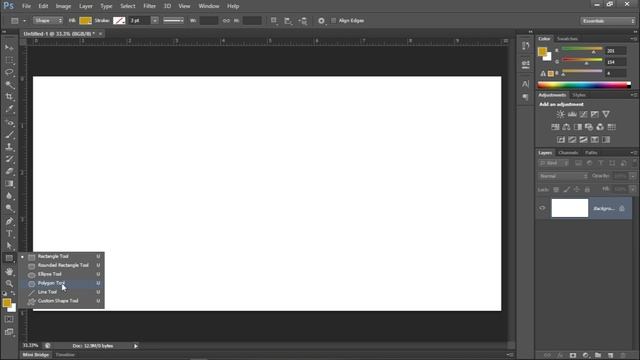Screen dimensions: 640x360
Task: Select the Eraser tool
Action: (x=9, y=171)
